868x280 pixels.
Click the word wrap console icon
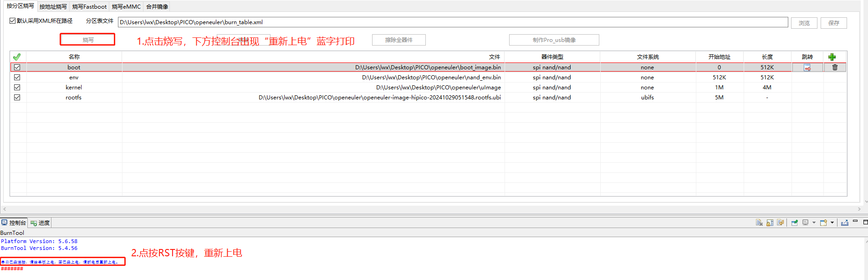(781, 223)
